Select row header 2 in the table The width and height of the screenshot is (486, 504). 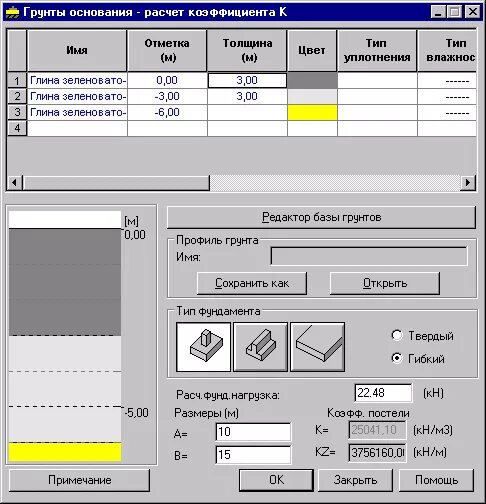pos(17,96)
